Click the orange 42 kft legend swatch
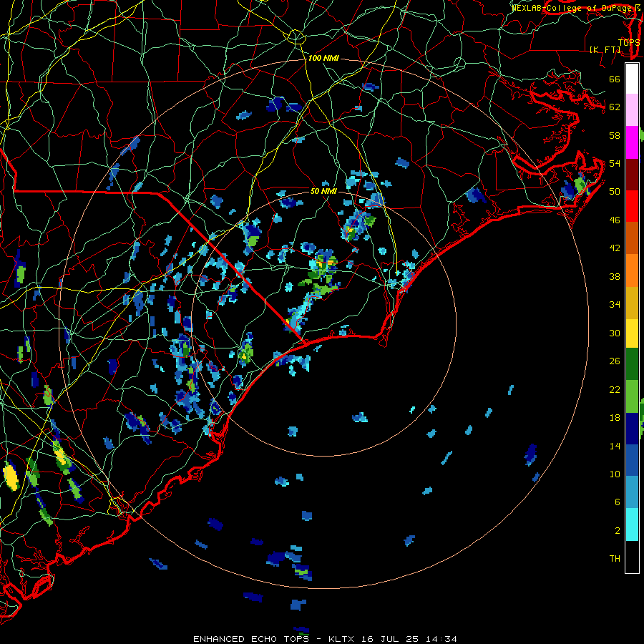Viewport: 644px width, 644px height. [632, 270]
